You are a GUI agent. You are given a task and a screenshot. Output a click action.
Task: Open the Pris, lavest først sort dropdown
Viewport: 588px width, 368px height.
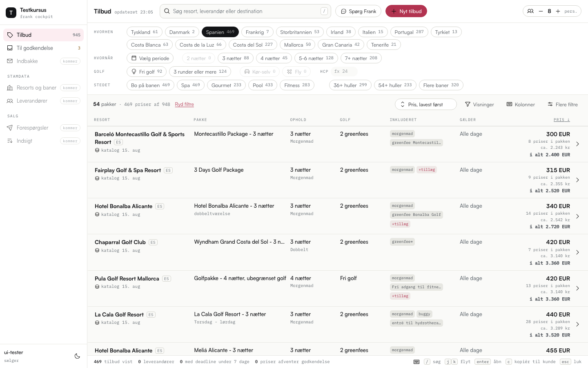(x=426, y=105)
